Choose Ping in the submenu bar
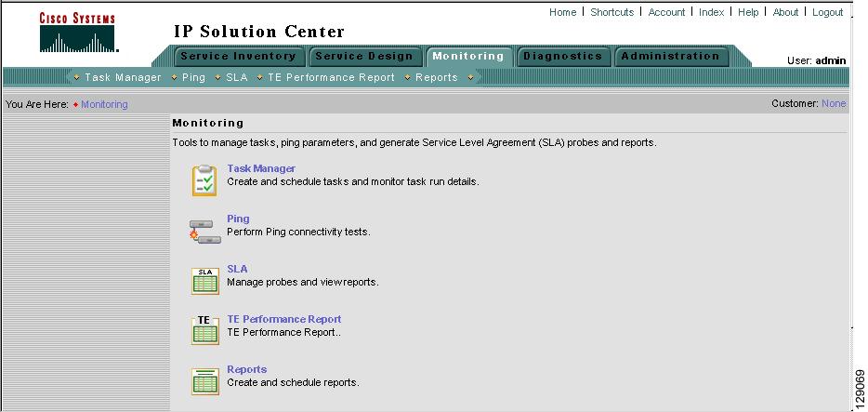 tap(193, 77)
